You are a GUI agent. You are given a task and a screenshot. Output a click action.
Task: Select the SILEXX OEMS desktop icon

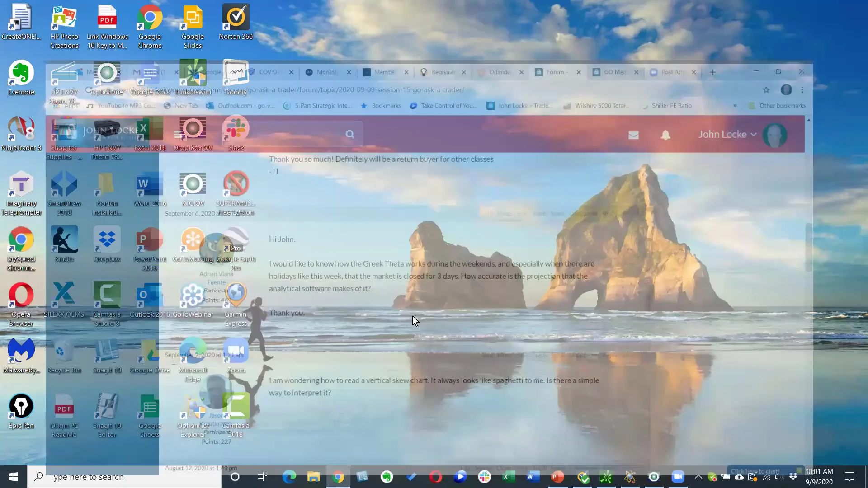coord(64,300)
